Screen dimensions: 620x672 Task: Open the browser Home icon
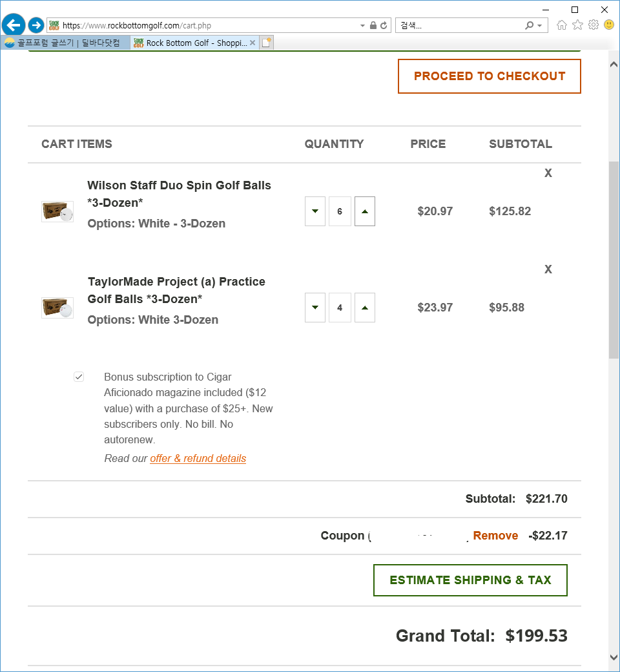(x=562, y=25)
